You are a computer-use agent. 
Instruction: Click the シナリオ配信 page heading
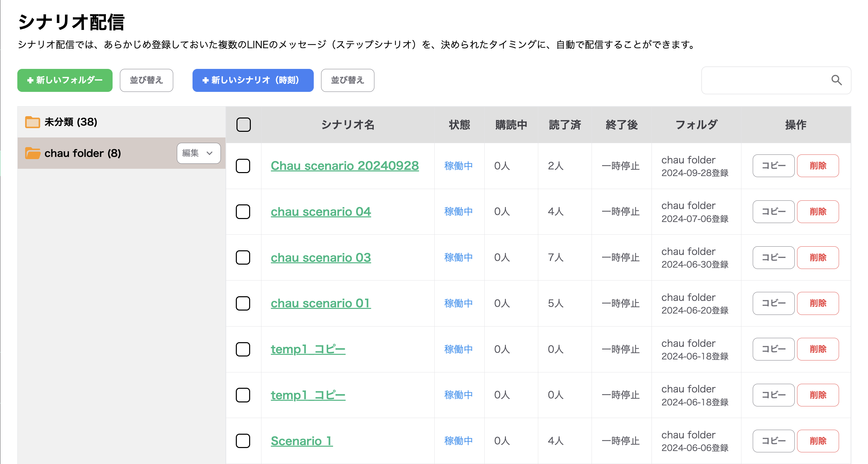pyautogui.click(x=71, y=22)
